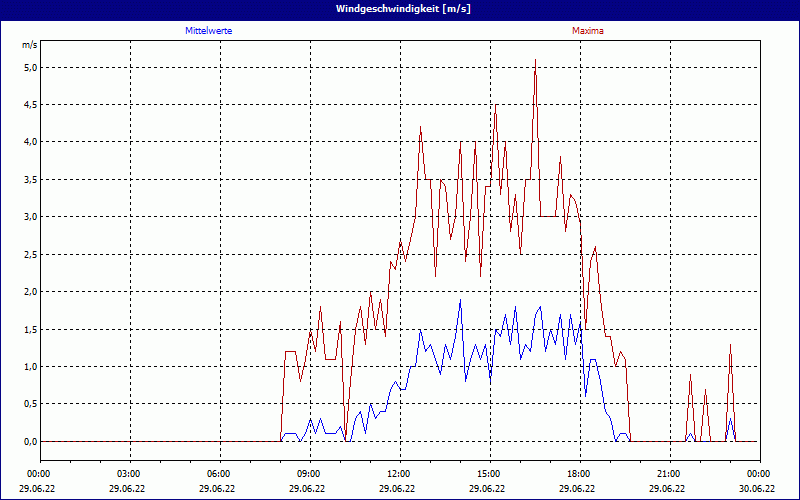Click the 30.06.22 date label
800x500 pixels.
pos(757,489)
